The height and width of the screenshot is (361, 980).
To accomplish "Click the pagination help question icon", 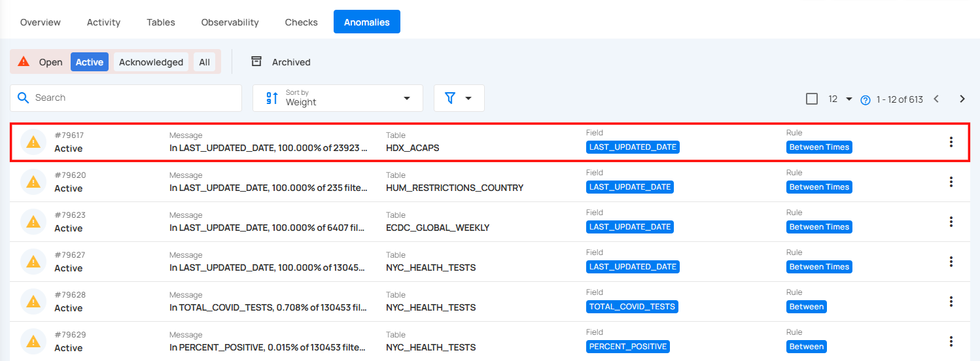I will 866,100.
